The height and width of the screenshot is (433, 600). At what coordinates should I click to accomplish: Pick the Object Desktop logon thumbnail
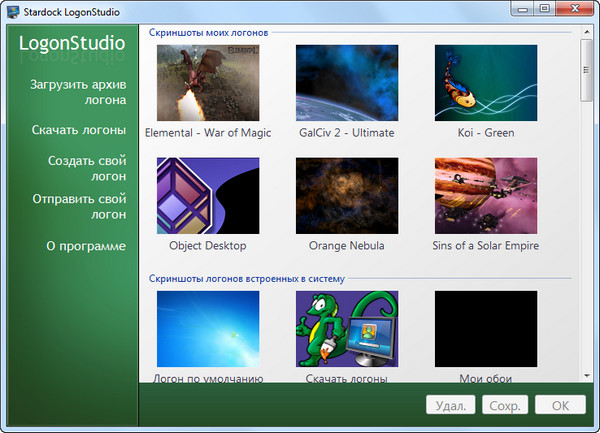click(208, 195)
